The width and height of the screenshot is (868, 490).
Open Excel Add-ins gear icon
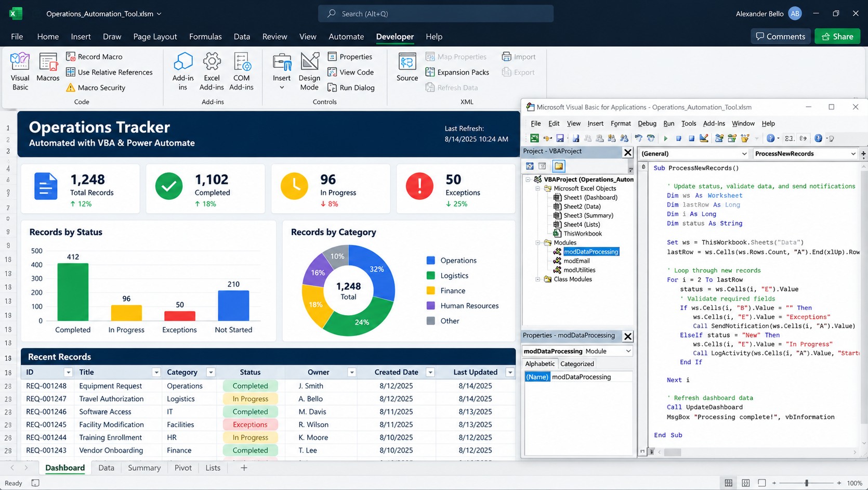(212, 61)
